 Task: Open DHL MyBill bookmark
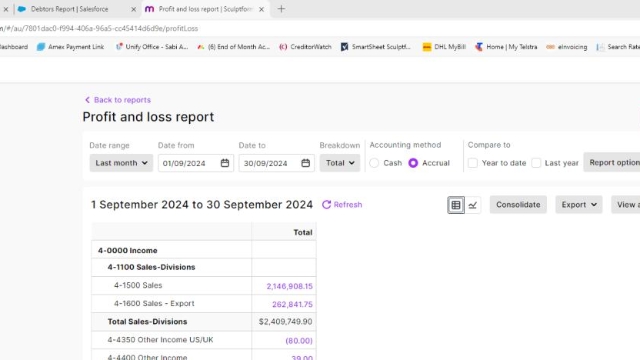tap(444, 47)
